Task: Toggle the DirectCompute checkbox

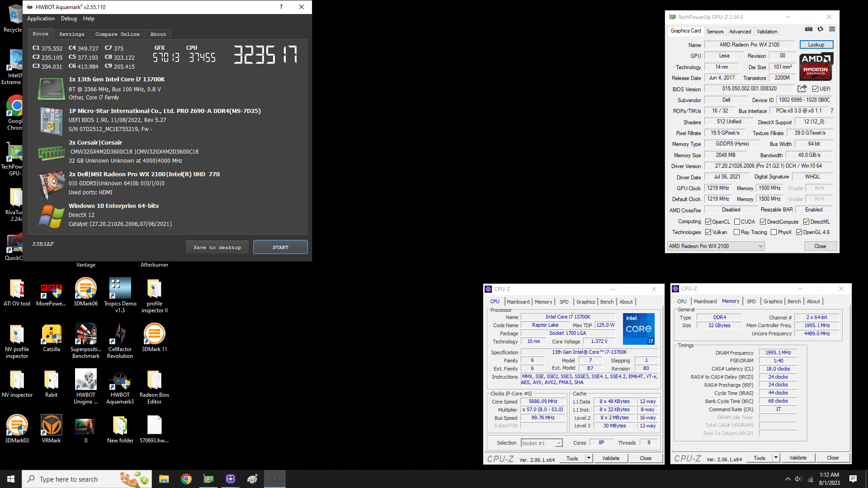Action: [x=763, y=222]
